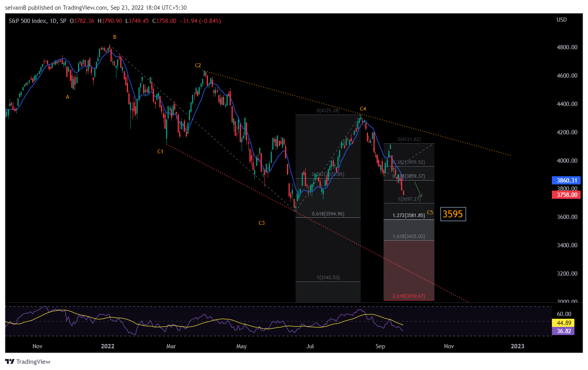Click the 60.00 oscillator scale label
The image size is (588, 370).
pyautogui.click(x=564, y=314)
